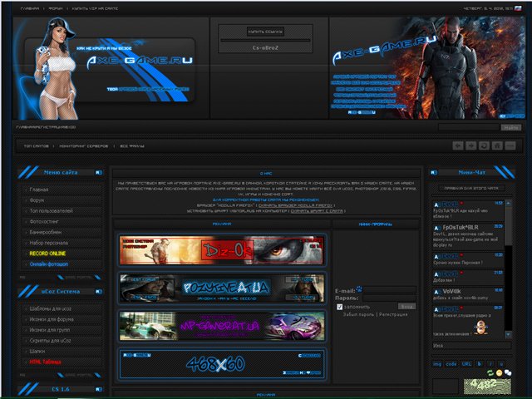Click the Вход login button
532x399 pixels.
point(406,307)
